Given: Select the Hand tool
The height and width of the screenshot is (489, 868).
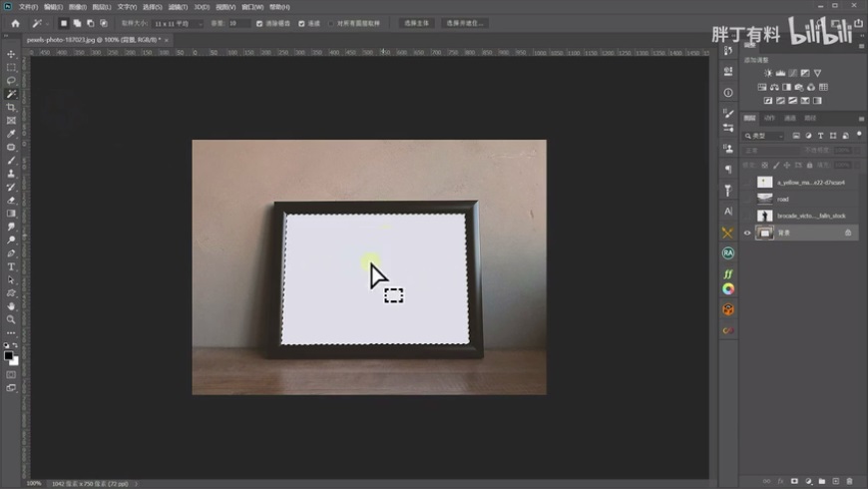Looking at the screenshot, I should coord(11,306).
